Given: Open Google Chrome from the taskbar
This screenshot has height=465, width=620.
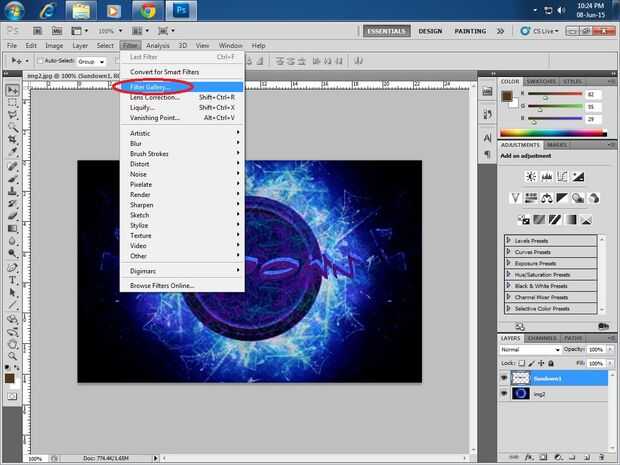Looking at the screenshot, I should coord(147,11).
